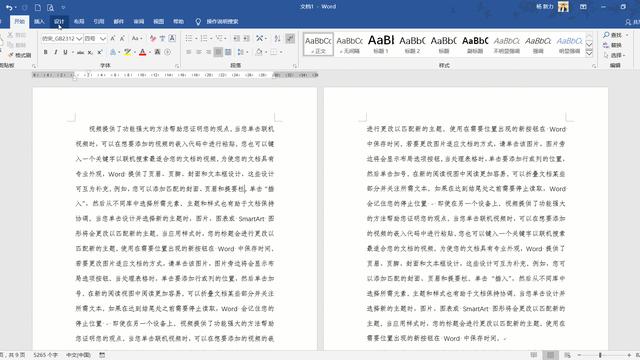Click the 操作说明搜索 search box

222,21
